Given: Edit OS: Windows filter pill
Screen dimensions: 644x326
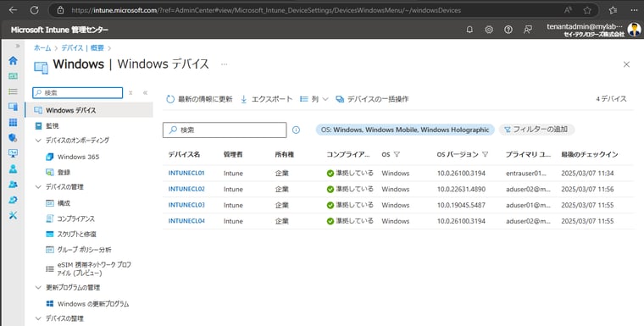Looking at the screenshot, I should click(405, 130).
